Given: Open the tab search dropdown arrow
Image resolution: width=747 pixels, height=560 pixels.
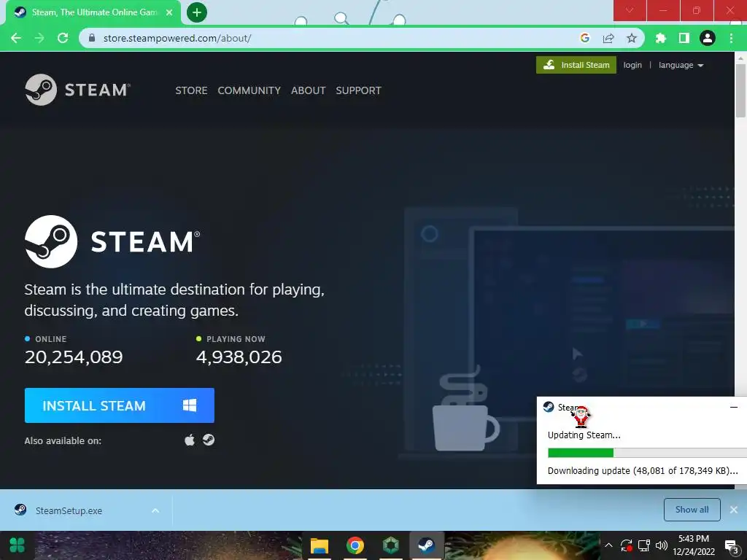Looking at the screenshot, I should point(630,10).
